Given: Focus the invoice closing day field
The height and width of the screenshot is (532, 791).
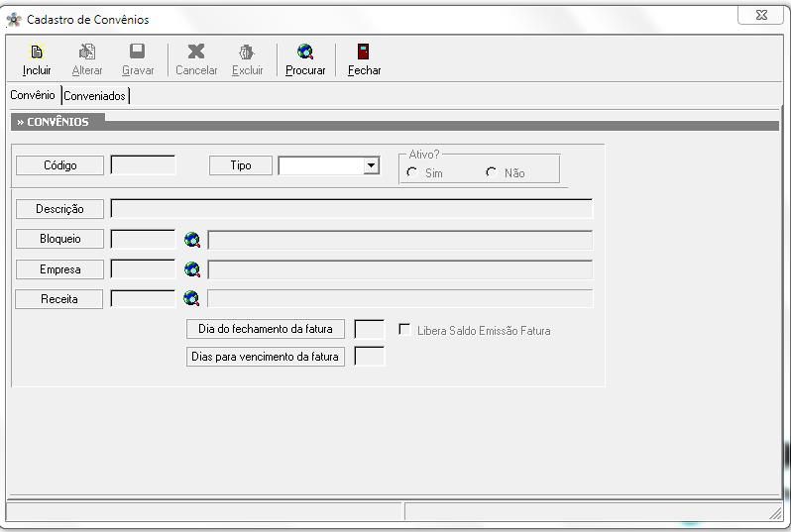Looking at the screenshot, I should click(x=370, y=329).
